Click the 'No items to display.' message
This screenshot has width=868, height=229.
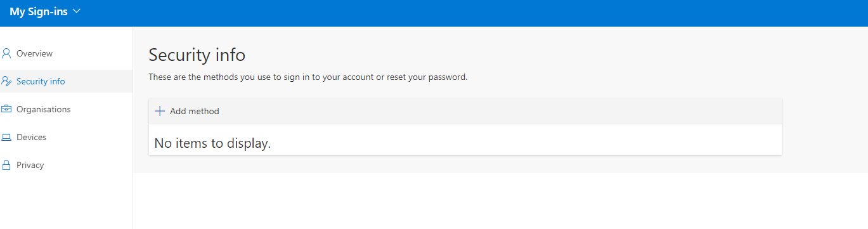[212, 143]
